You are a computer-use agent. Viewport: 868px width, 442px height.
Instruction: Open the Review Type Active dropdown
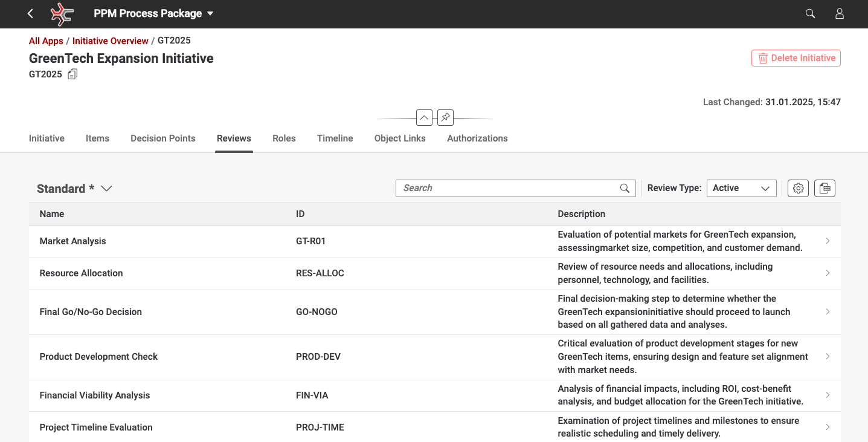pos(741,188)
